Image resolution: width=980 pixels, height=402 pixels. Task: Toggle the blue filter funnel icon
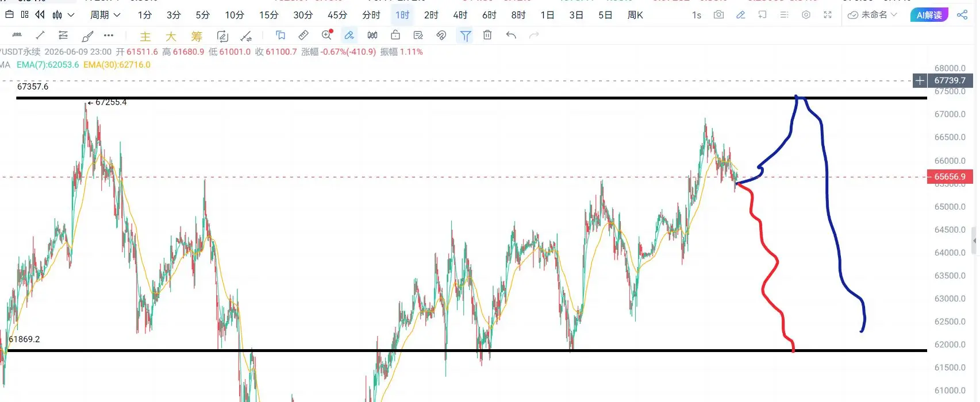(465, 36)
